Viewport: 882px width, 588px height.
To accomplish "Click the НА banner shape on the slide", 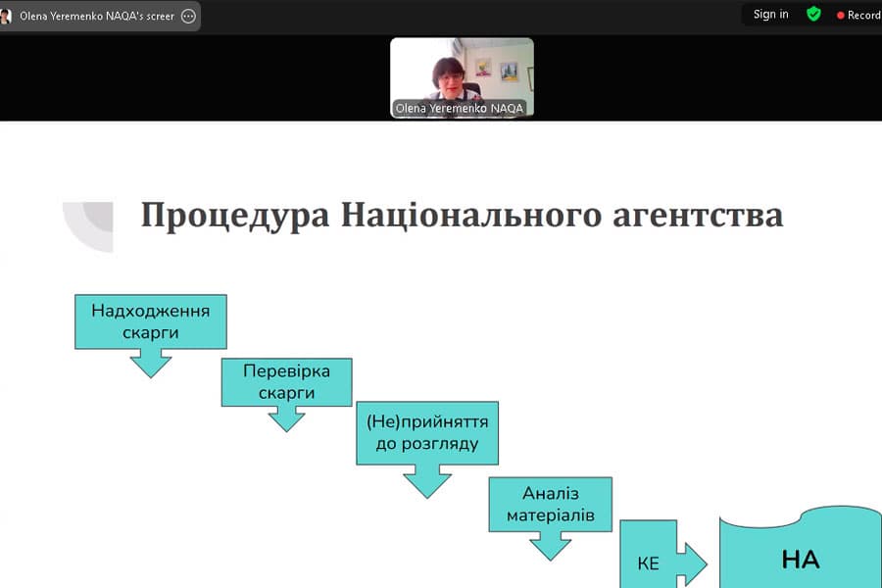I will point(802,555).
